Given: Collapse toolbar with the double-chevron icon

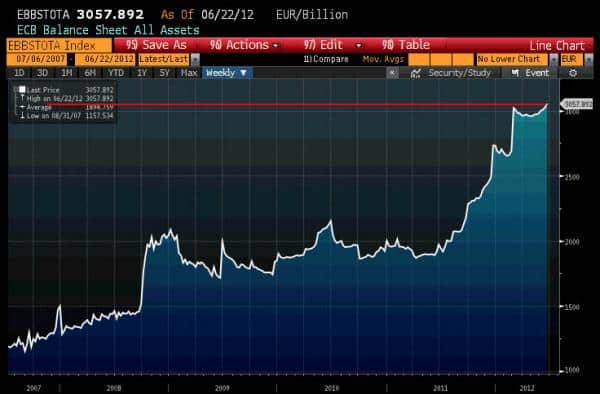Looking at the screenshot, I should (392, 73).
